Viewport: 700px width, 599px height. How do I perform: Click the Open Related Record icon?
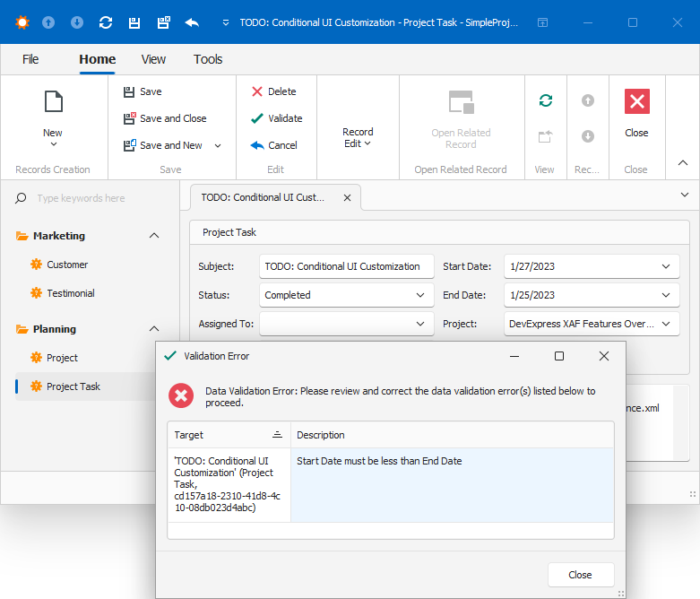pos(462,102)
